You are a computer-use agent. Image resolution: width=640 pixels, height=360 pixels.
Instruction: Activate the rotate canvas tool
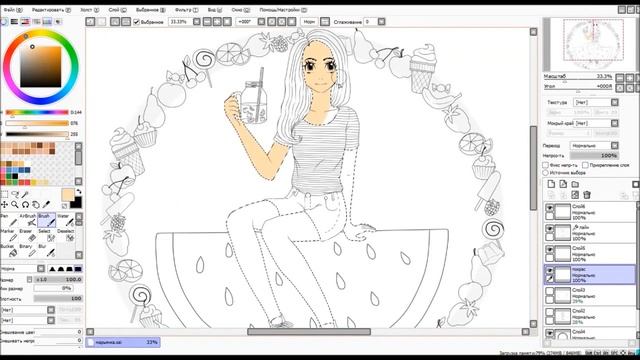(25, 204)
